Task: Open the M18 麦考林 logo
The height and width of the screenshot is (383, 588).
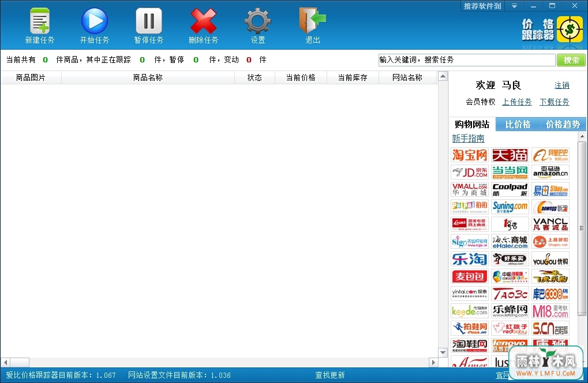Action: click(x=550, y=311)
